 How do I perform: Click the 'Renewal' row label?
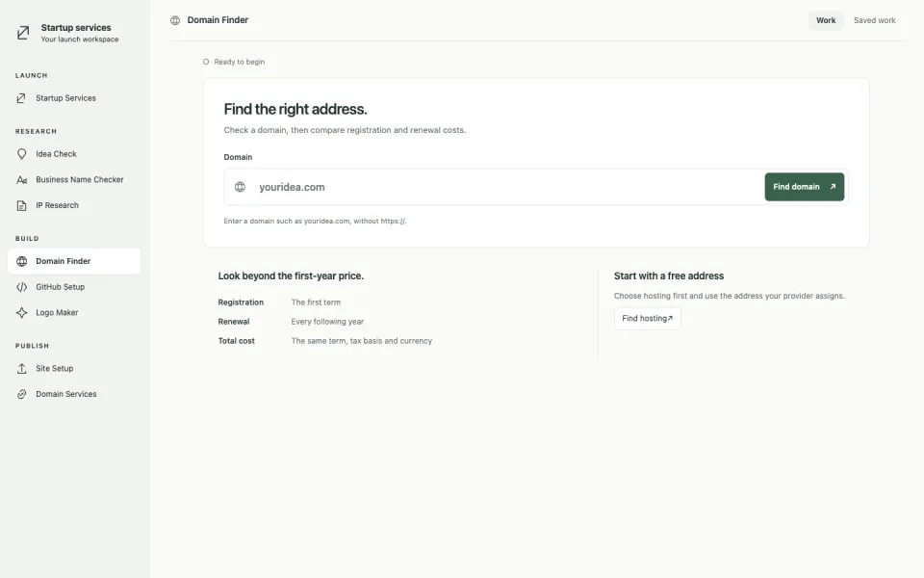click(234, 322)
